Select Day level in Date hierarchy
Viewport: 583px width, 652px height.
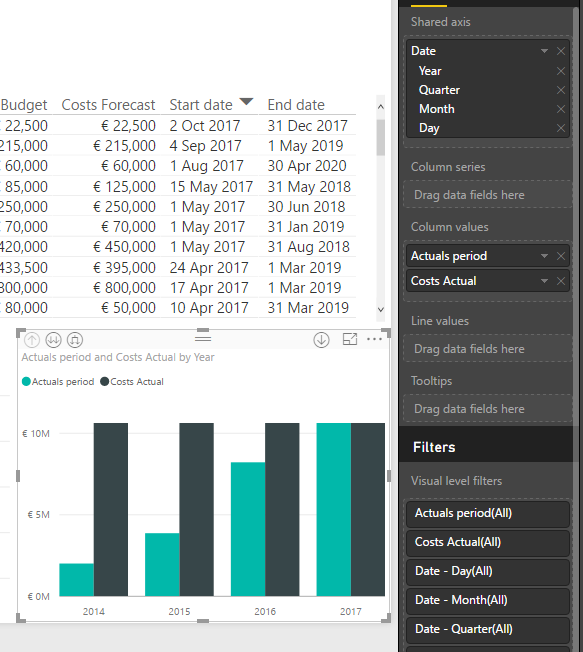point(429,128)
